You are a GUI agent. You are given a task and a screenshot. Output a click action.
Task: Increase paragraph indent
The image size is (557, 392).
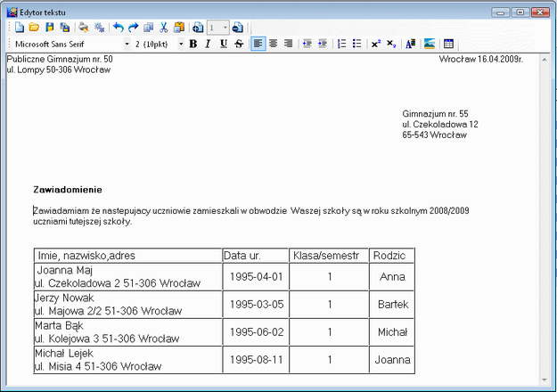coord(323,44)
